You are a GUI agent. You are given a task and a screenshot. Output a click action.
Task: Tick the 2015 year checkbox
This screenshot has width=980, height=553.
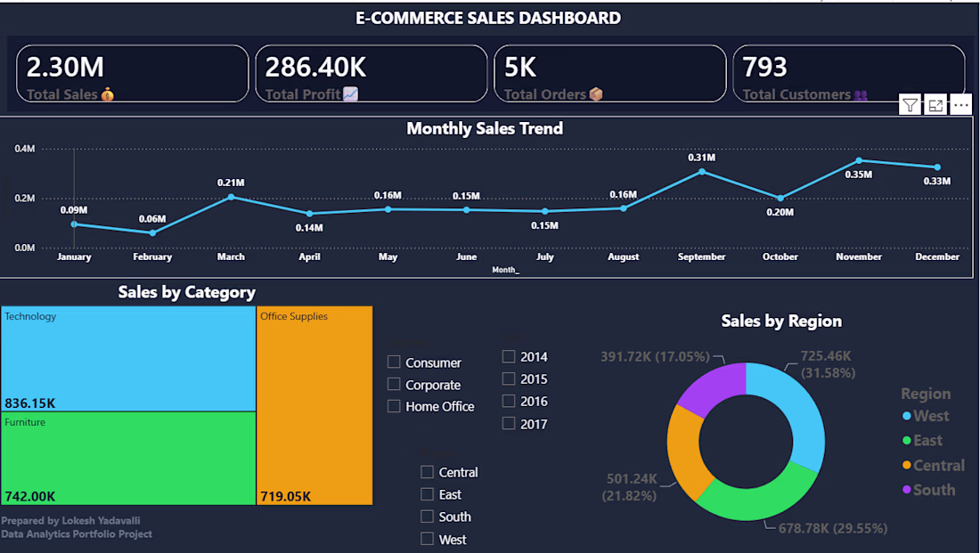[509, 378]
